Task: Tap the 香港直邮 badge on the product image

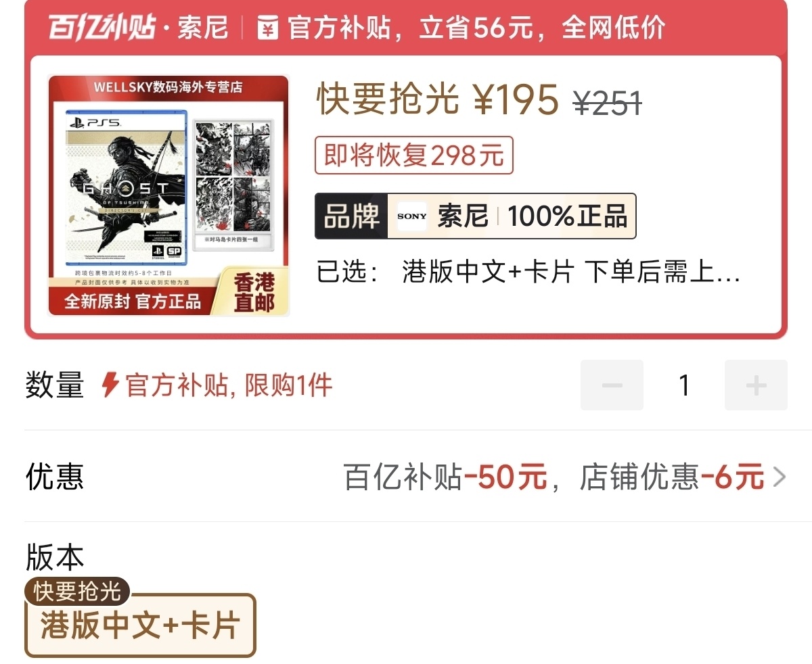Action: 254,292
